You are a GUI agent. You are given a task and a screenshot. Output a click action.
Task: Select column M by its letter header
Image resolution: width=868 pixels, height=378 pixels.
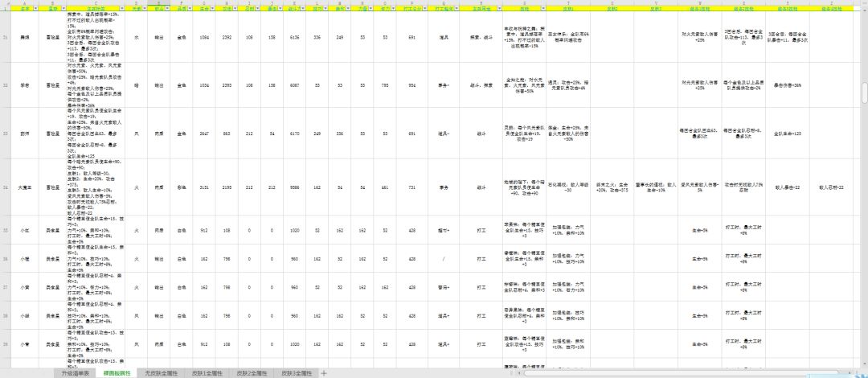click(339, 2)
